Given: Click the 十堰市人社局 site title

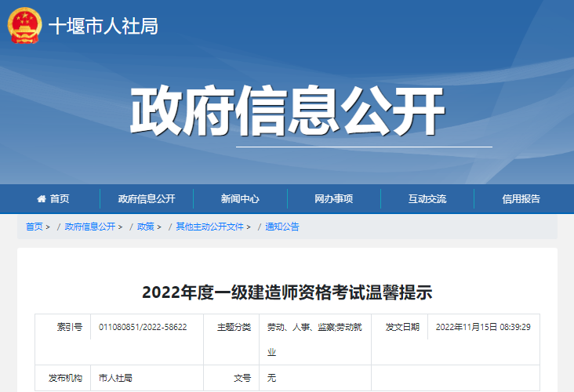Looking at the screenshot, I should tap(104, 27).
